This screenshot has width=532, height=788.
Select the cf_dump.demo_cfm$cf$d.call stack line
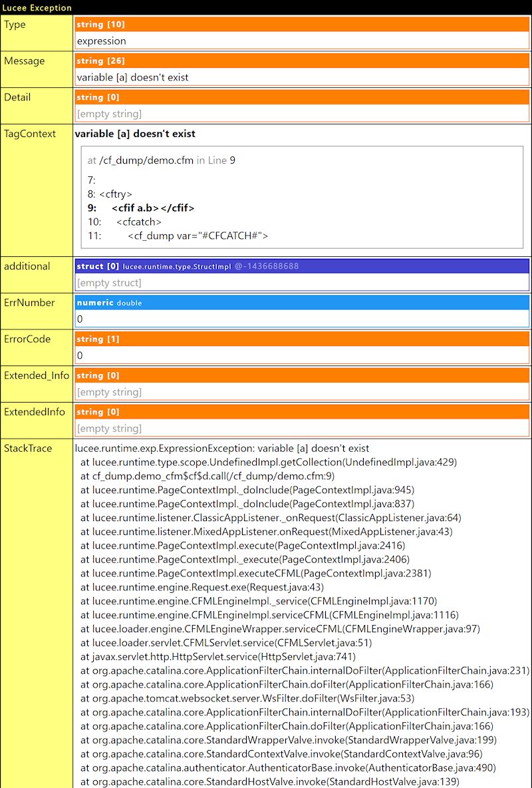(x=207, y=476)
